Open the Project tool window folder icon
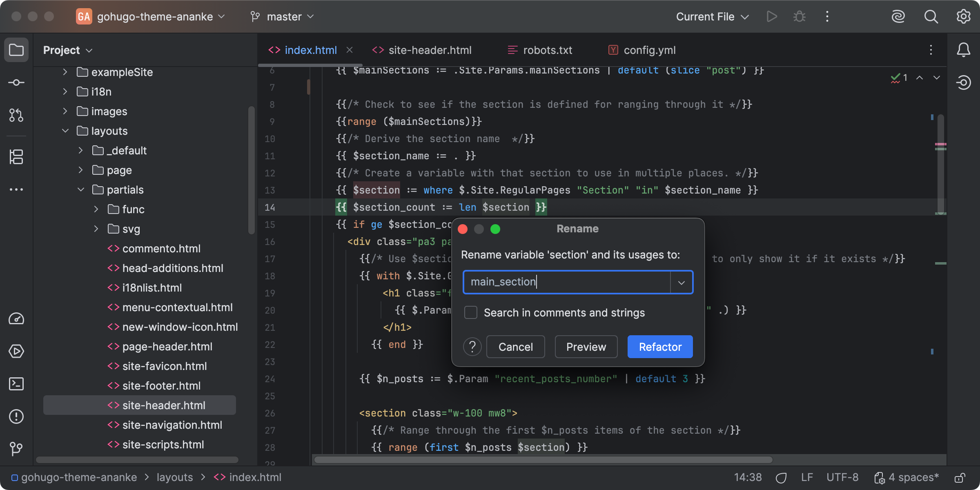 (x=16, y=50)
